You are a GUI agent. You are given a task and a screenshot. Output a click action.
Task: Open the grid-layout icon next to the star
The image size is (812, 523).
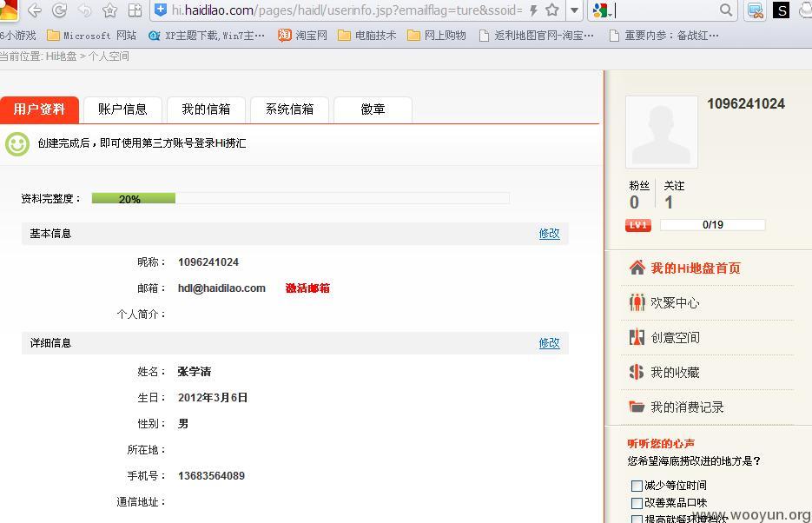(x=135, y=10)
